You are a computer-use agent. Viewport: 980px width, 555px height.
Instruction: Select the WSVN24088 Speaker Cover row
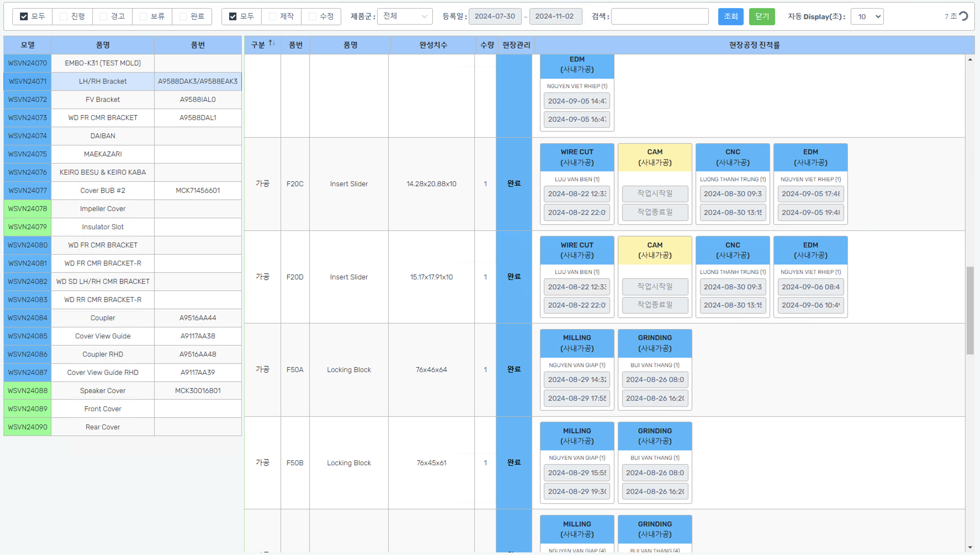coord(103,390)
